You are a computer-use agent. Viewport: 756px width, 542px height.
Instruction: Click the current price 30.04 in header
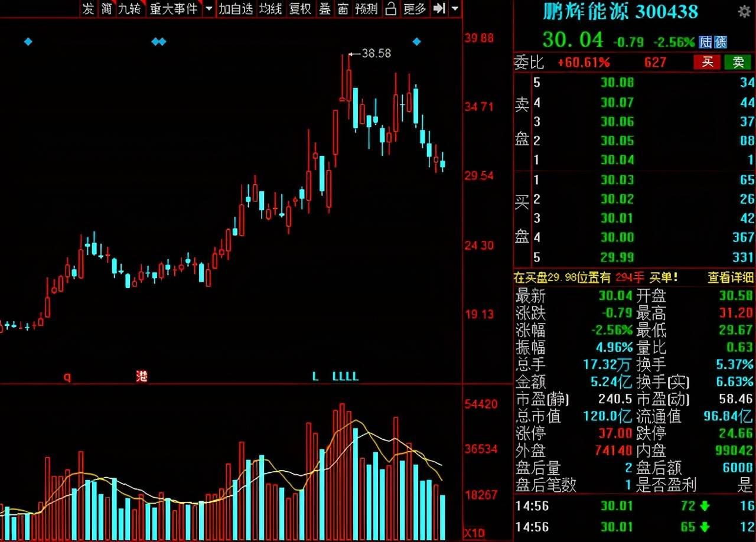coord(573,40)
